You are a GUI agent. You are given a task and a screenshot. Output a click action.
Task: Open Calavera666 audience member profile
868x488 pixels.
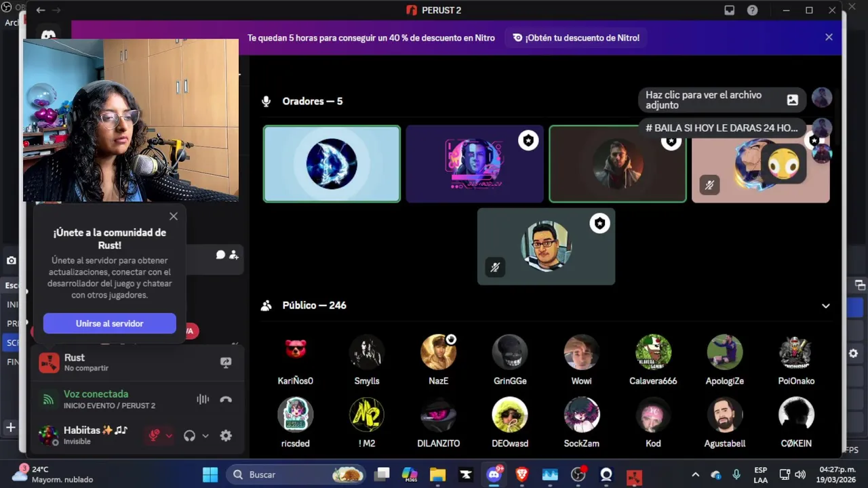[653, 361]
